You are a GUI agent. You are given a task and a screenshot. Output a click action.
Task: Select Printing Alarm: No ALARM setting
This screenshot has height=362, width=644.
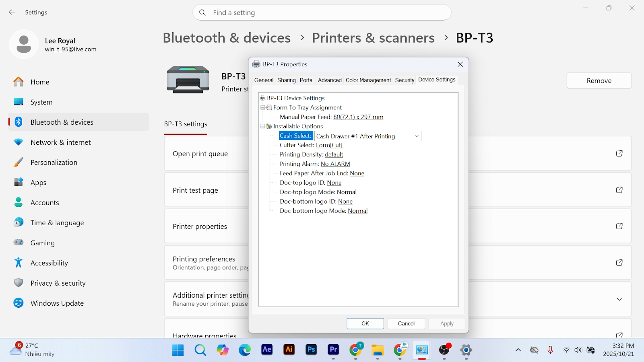click(315, 164)
